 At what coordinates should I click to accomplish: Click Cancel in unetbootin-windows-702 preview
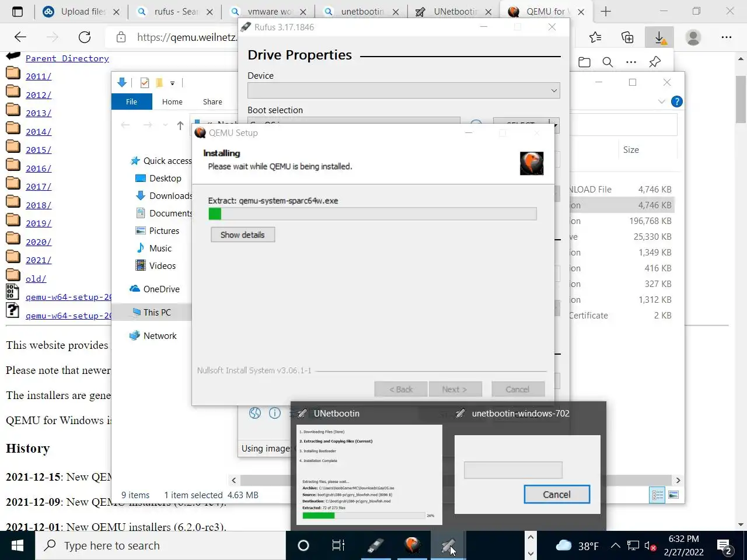pyautogui.click(x=557, y=494)
